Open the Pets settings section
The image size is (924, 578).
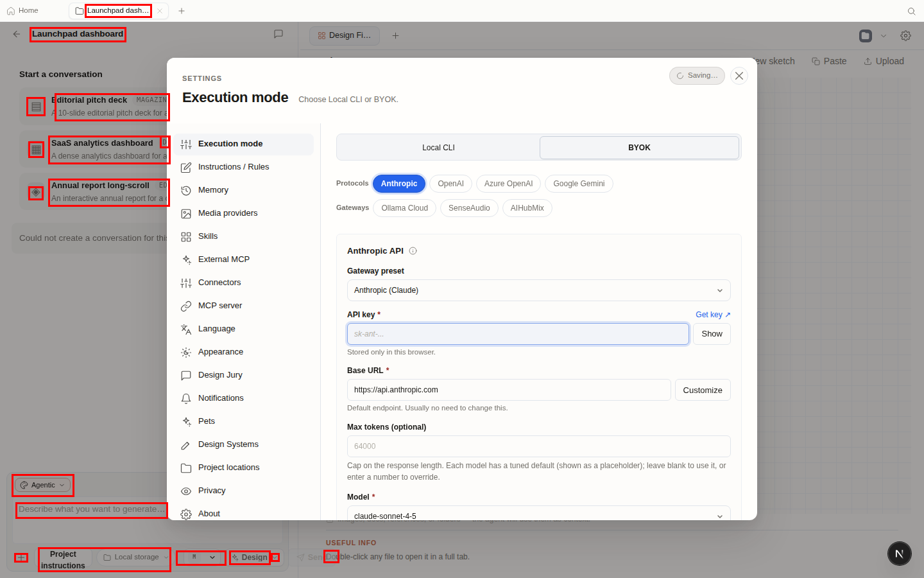(x=244, y=421)
